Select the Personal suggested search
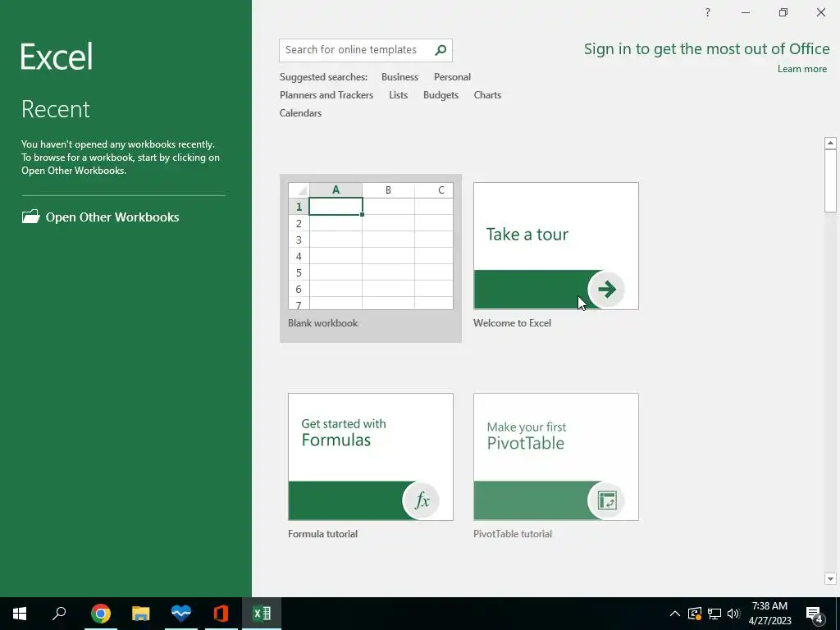This screenshot has width=840, height=630. pos(452,77)
